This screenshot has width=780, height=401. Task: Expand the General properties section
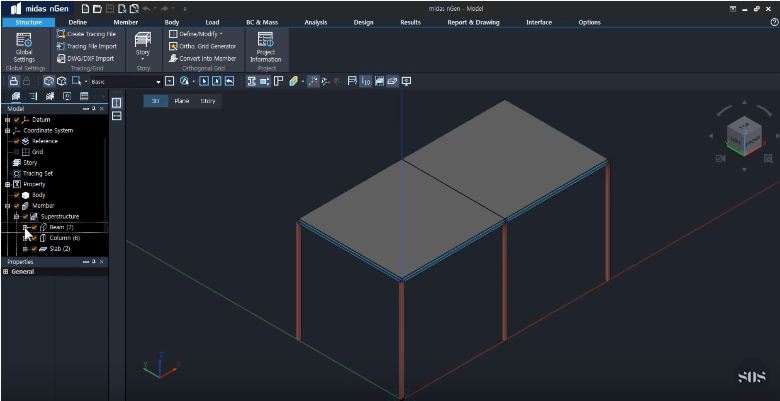point(6,272)
